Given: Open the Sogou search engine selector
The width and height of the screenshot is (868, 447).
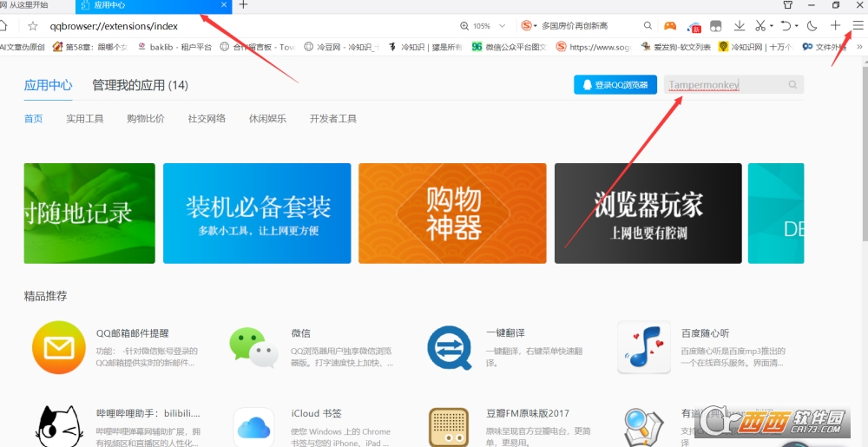Looking at the screenshot, I should point(529,25).
